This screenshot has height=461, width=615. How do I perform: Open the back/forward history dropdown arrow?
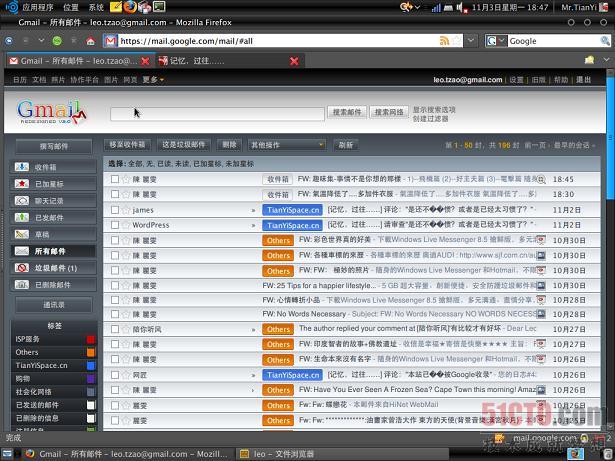[x=41, y=40]
